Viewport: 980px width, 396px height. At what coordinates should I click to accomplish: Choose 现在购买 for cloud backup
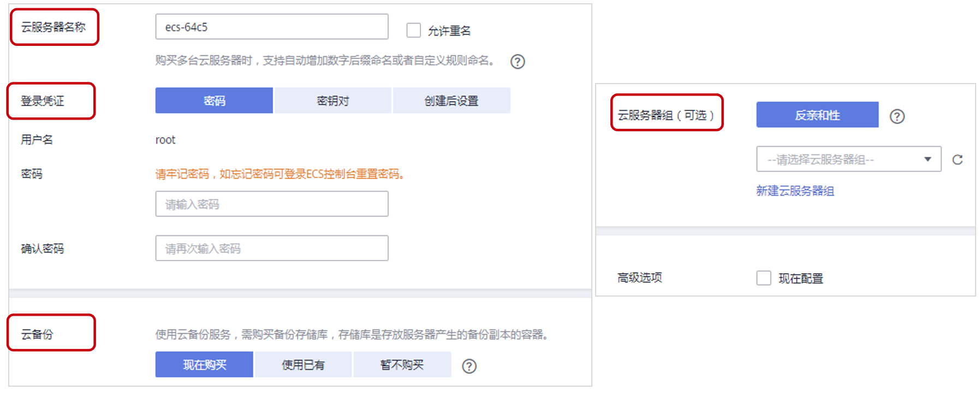(x=204, y=364)
